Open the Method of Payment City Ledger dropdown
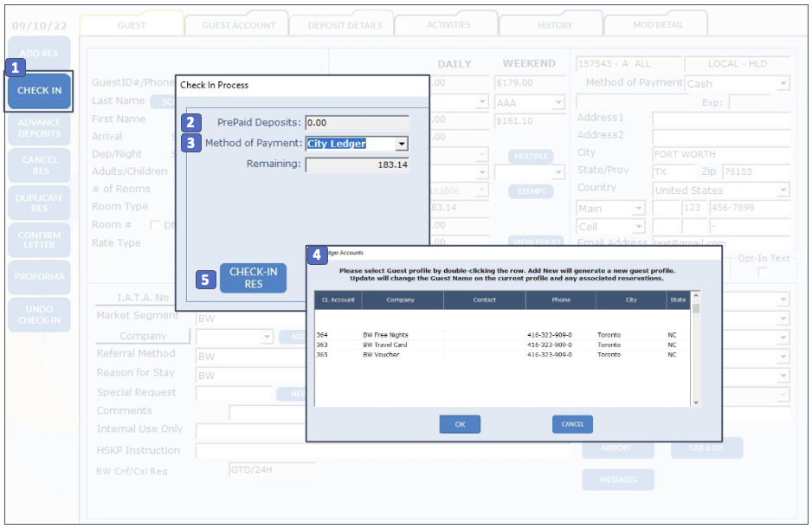Image resolution: width=812 pixels, height=529 pixels. (401, 144)
